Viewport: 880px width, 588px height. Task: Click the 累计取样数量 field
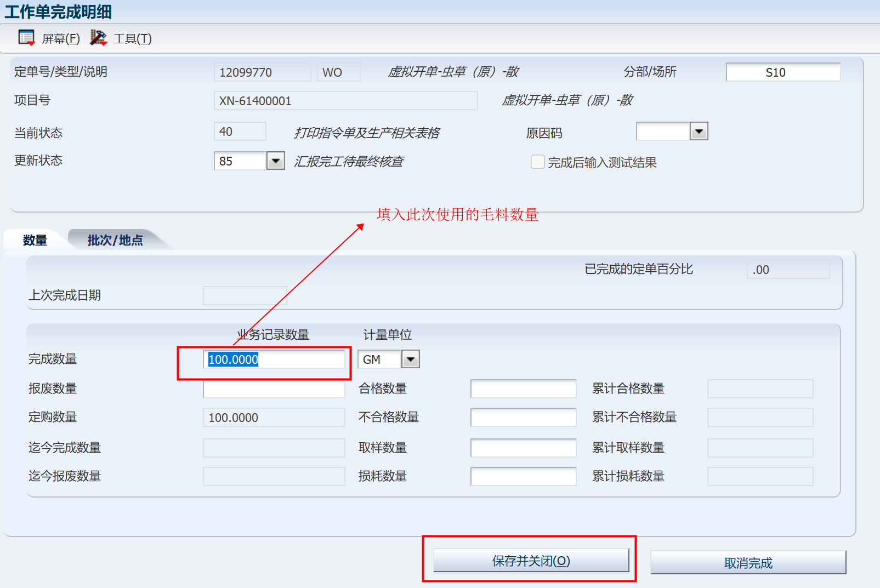click(x=760, y=448)
